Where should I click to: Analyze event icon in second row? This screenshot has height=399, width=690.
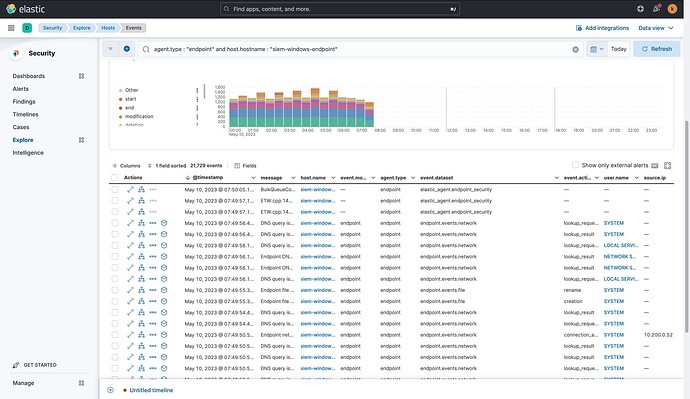click(x=141, y=201)
